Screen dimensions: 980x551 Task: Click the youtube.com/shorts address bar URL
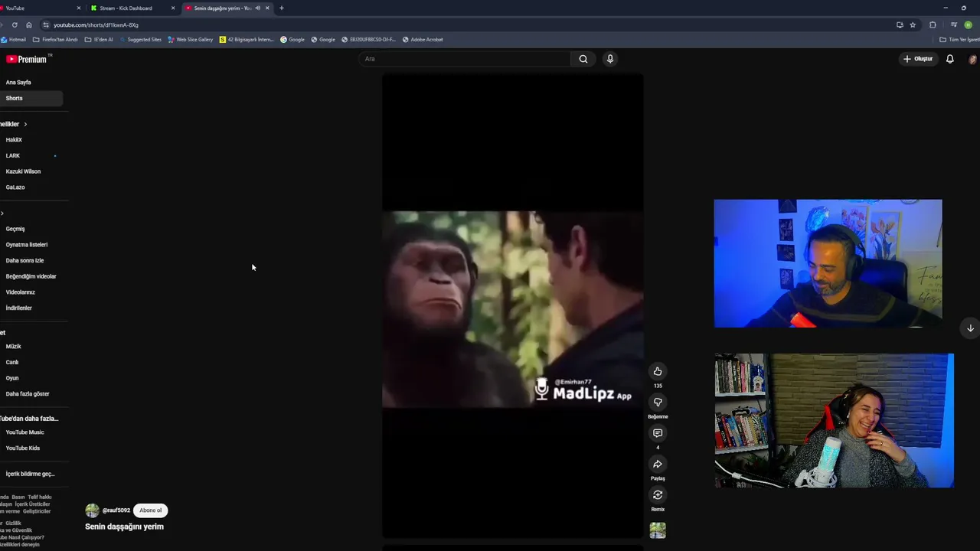pyautogui.click(x=96, y=25)
